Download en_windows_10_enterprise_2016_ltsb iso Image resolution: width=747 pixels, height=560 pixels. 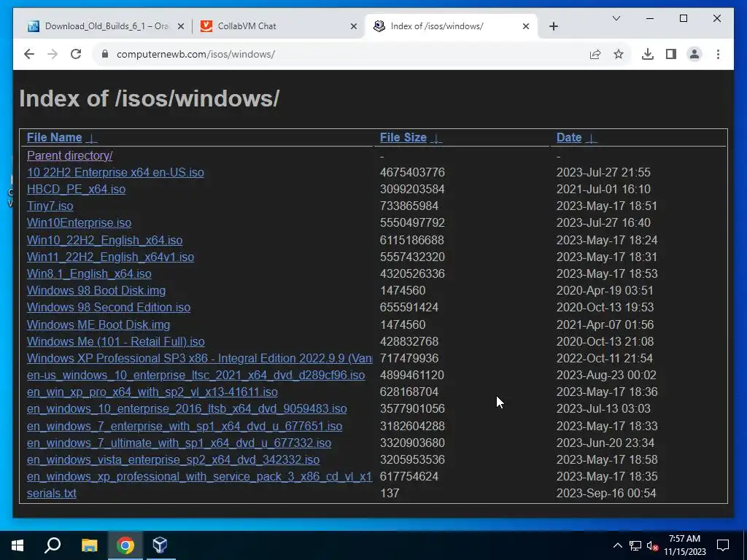coord(187,408)
